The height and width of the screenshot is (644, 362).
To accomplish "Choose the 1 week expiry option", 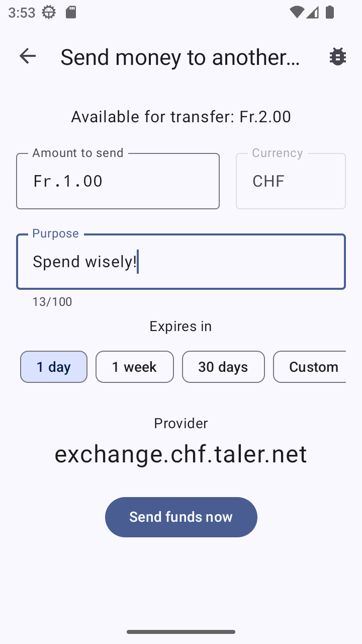I will [x=134, y=367].
